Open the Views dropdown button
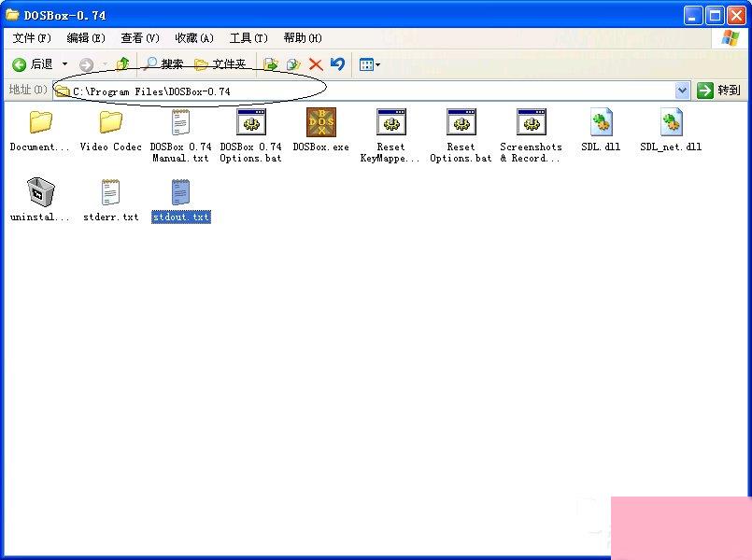 pos(370,64)
